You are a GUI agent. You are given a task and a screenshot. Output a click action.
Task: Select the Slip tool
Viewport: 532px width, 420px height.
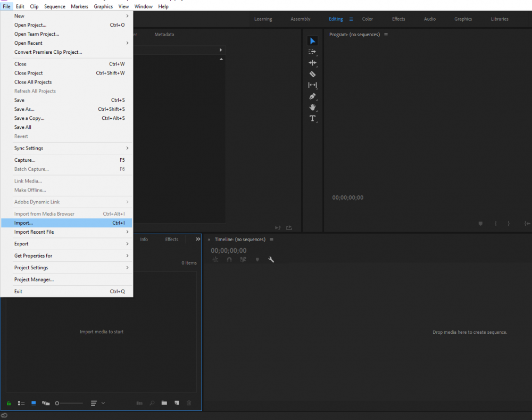click(312, 85)
